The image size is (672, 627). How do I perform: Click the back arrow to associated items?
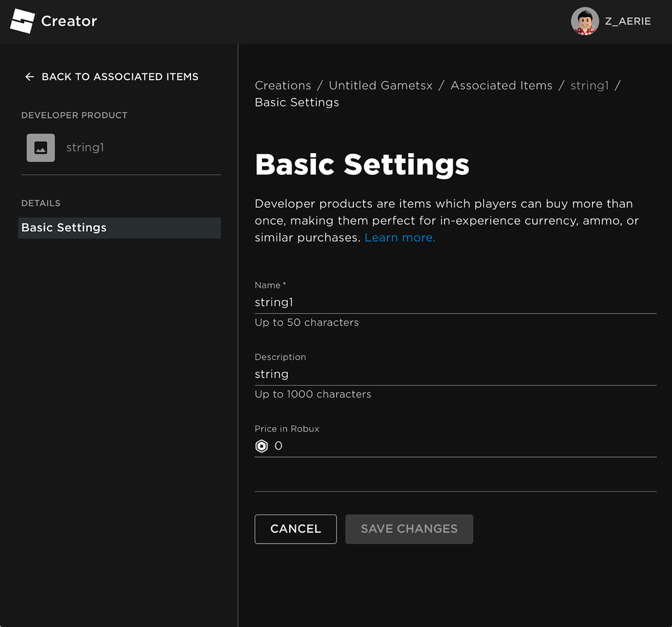pyautogui.click(x=29, y=76)
